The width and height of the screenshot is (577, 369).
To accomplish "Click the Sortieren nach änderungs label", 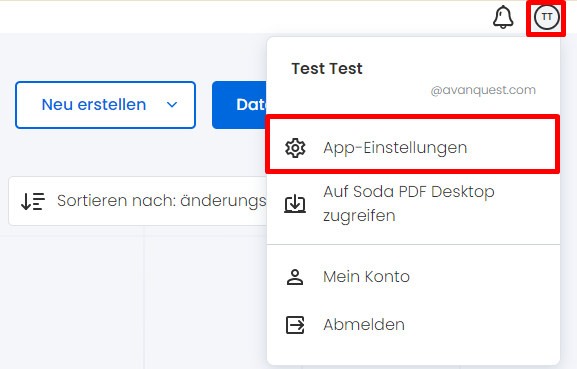I will coord(162,201).
